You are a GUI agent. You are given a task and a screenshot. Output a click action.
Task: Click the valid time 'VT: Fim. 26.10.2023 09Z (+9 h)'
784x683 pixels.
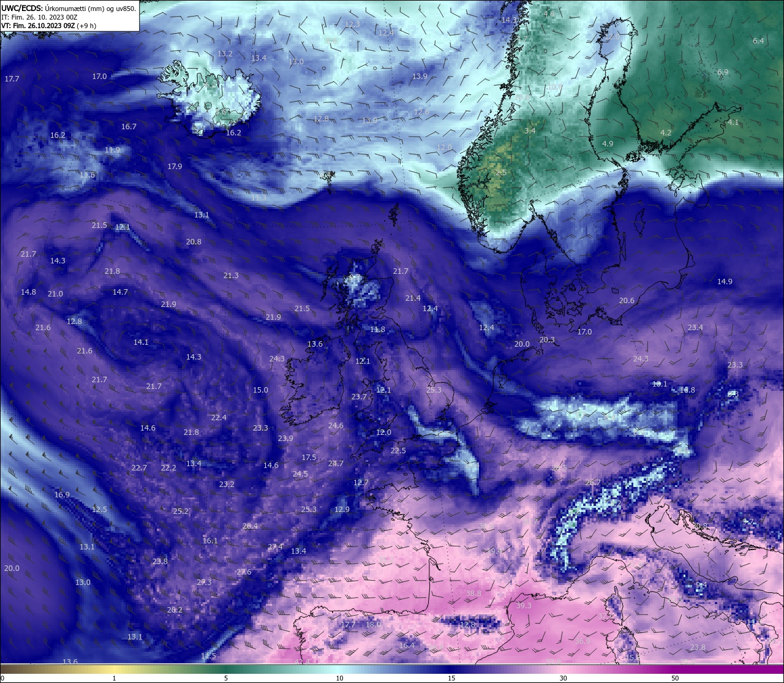[x=48, y=26]
